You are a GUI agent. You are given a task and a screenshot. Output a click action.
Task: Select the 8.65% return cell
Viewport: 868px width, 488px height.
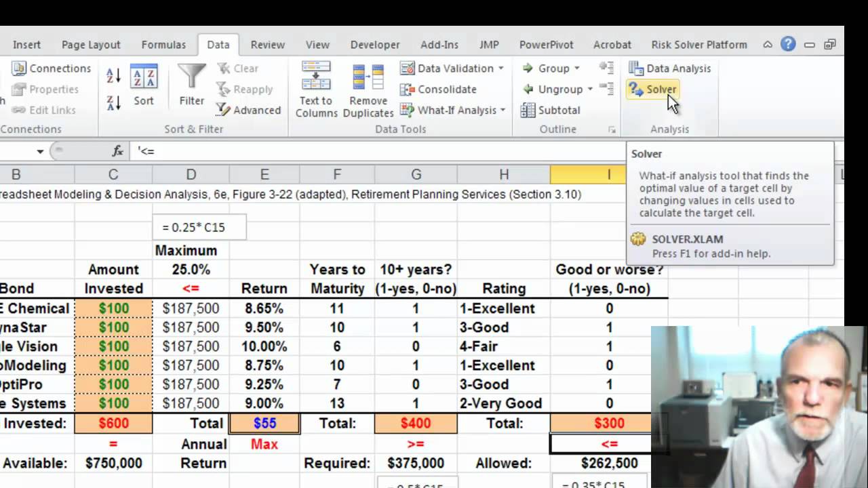(264, 308)
